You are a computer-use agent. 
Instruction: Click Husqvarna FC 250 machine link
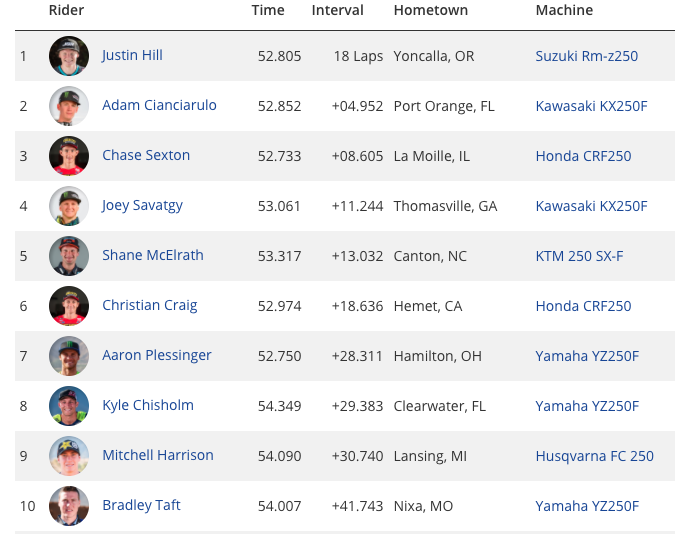(x=595, y=456)
